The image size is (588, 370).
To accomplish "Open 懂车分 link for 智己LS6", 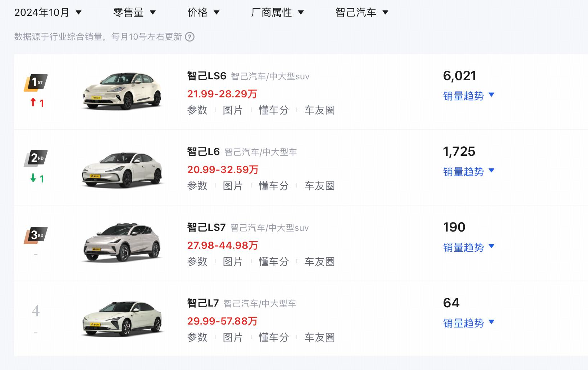I will 274,110.
